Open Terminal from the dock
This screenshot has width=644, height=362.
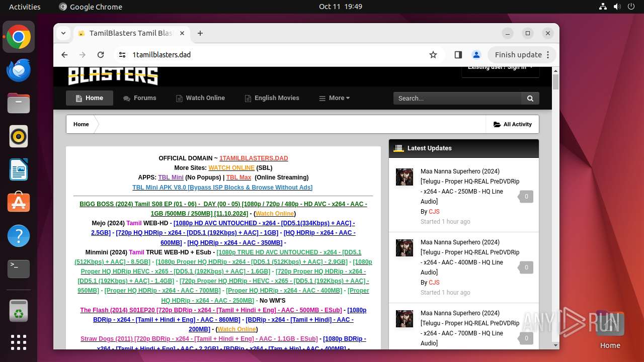tap(19, 269)
